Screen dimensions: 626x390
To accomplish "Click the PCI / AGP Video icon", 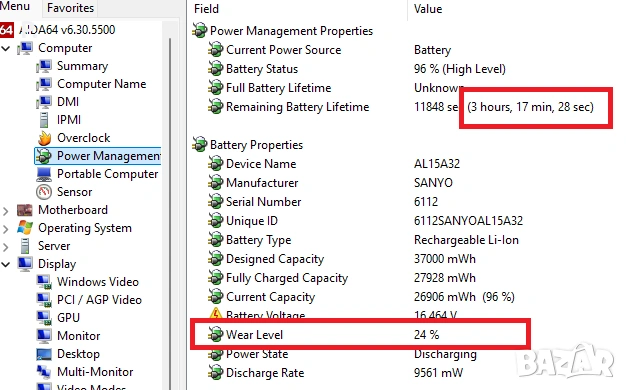I will click(x=44, y=300).
